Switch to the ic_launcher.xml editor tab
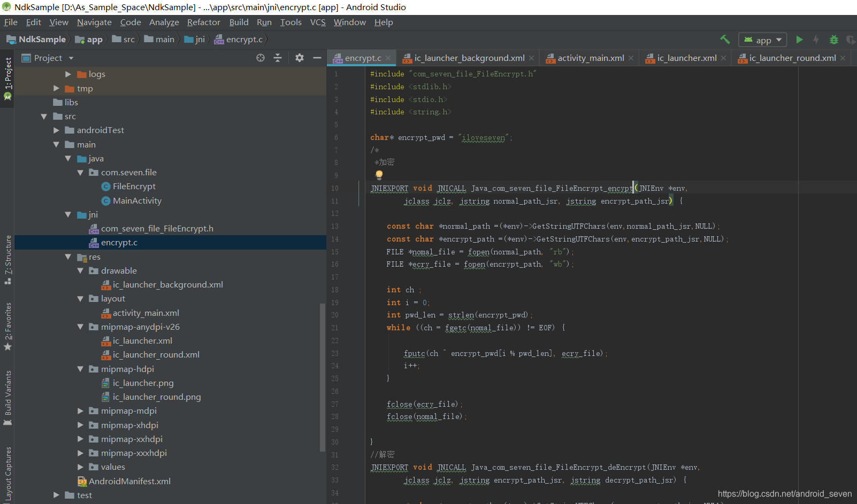 (x=686, y=58)
